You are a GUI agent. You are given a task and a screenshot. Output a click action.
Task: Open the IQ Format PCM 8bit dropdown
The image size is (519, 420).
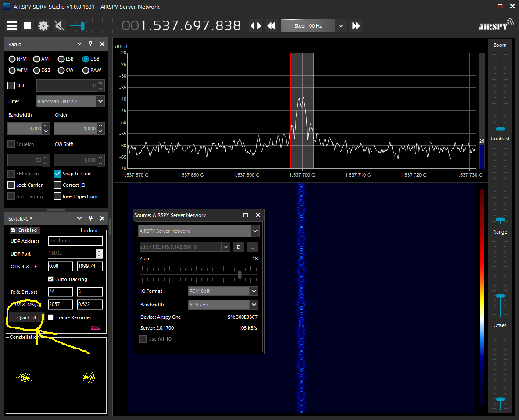point(254,291)
